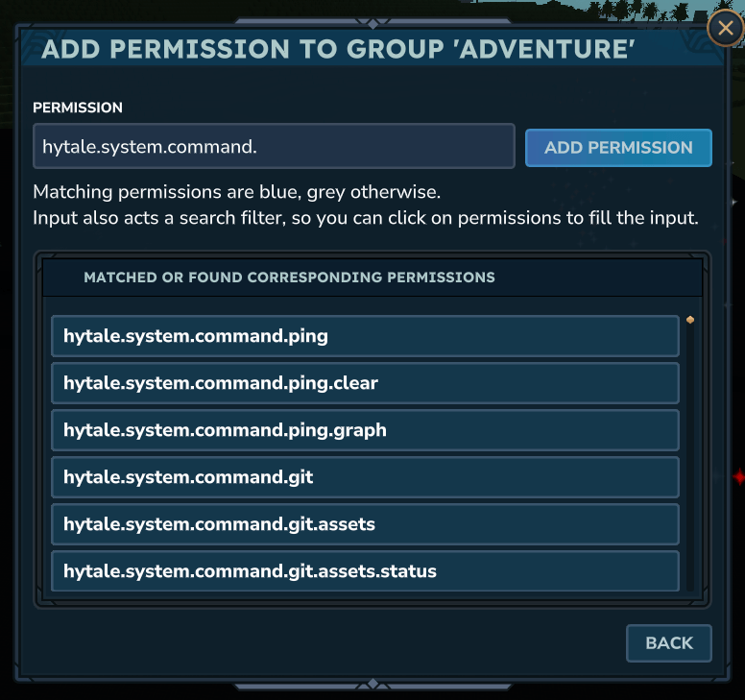745x700 pixels.
Task: Grab the orange scrollbar thumb in permissions list
Action: point(690,321)
